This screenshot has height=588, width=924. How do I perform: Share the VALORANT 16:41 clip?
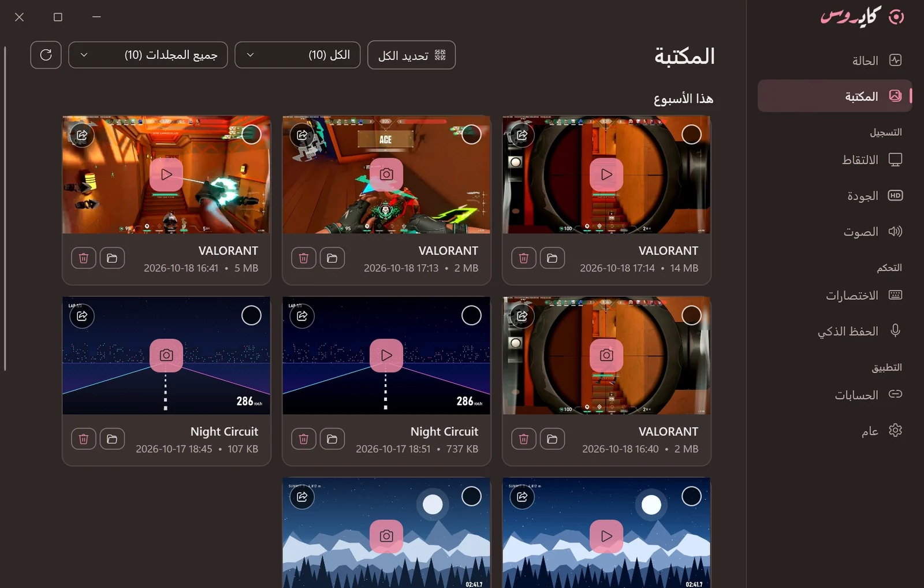[82, 135]
